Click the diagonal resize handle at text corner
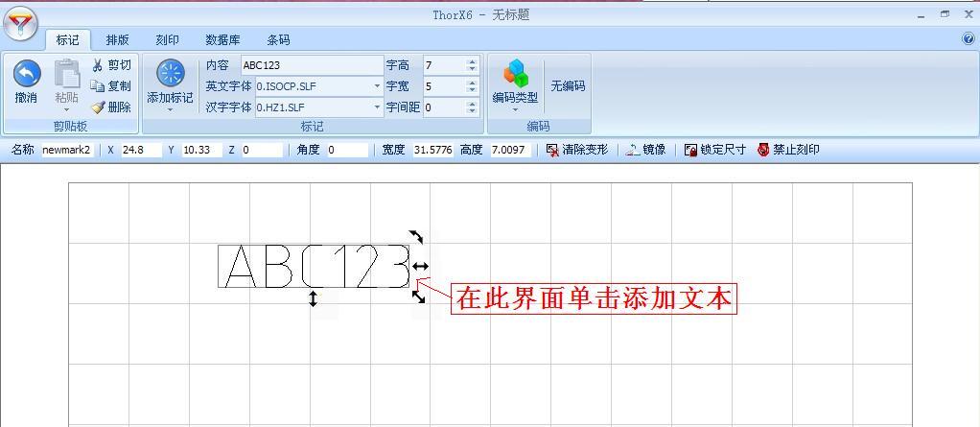 coord(419,297)
